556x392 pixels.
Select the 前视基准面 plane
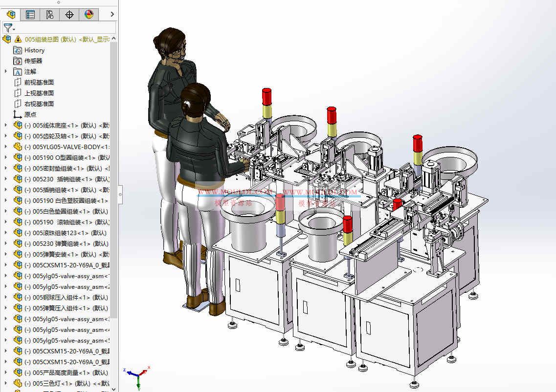[39, 82]
